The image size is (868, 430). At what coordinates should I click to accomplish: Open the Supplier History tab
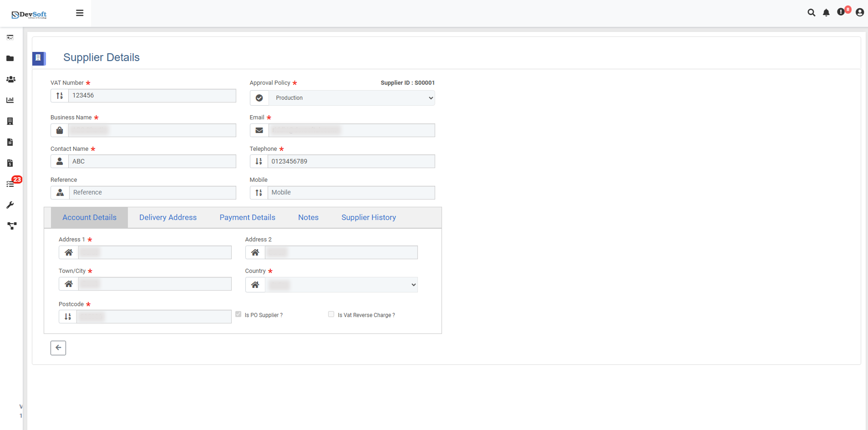pos(368,218)
